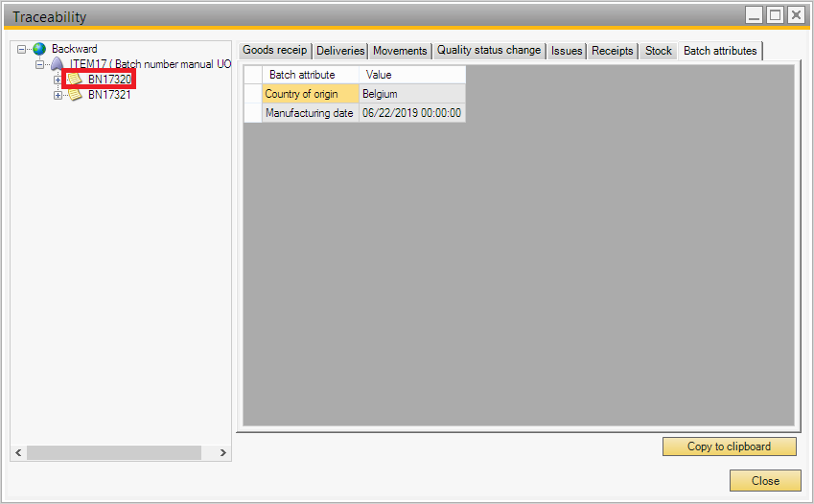Select the Belgium value cell
814x504 pixels.
coord(412,94)
